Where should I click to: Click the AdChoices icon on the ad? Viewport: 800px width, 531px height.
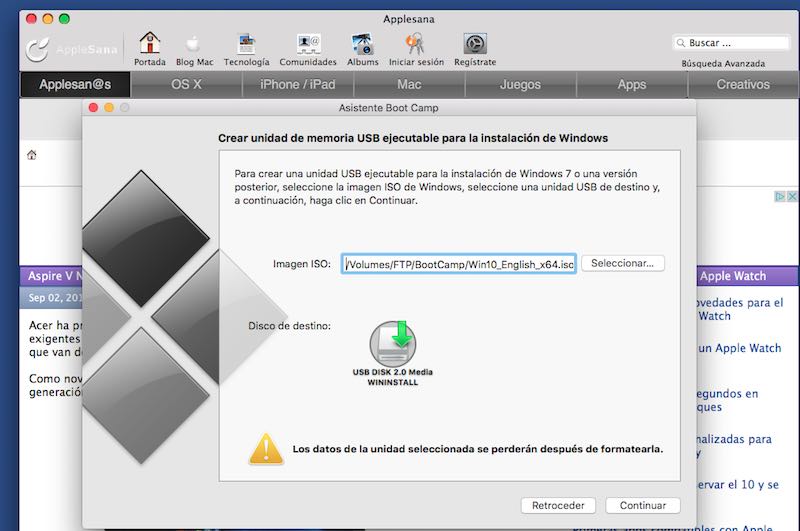coord(780,196)
